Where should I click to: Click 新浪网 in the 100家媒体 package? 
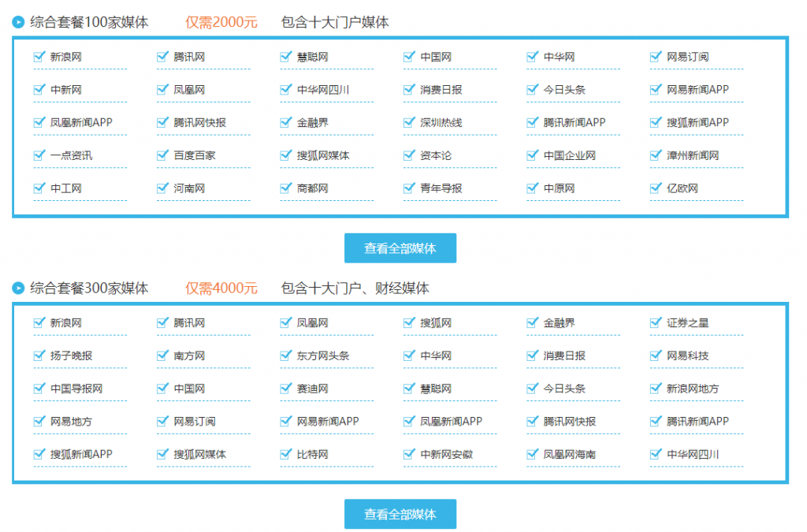point(66,57)
